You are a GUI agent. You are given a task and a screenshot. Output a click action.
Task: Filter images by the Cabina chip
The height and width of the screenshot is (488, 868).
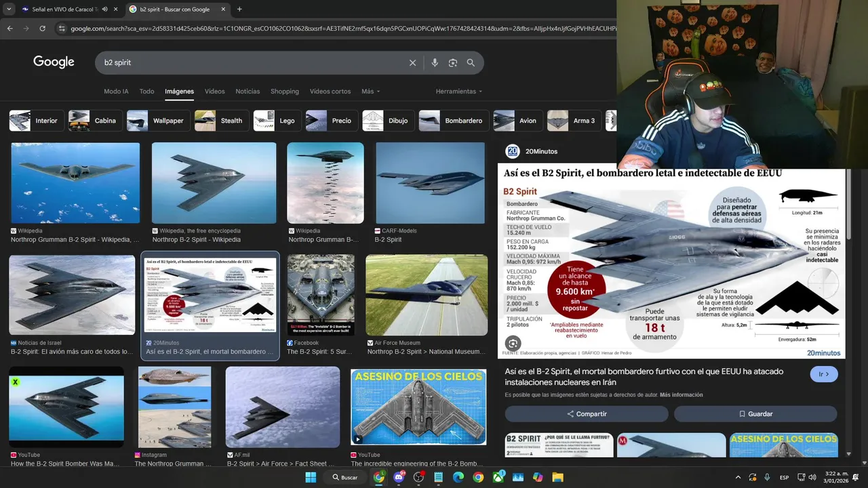pos(96,121)
